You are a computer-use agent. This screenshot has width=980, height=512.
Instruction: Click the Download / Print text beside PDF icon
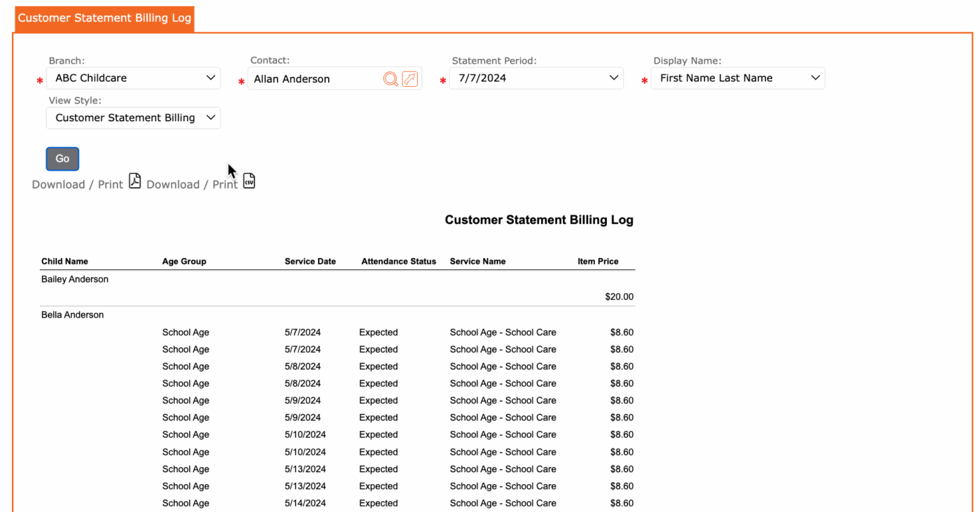[x=77, y=185]
